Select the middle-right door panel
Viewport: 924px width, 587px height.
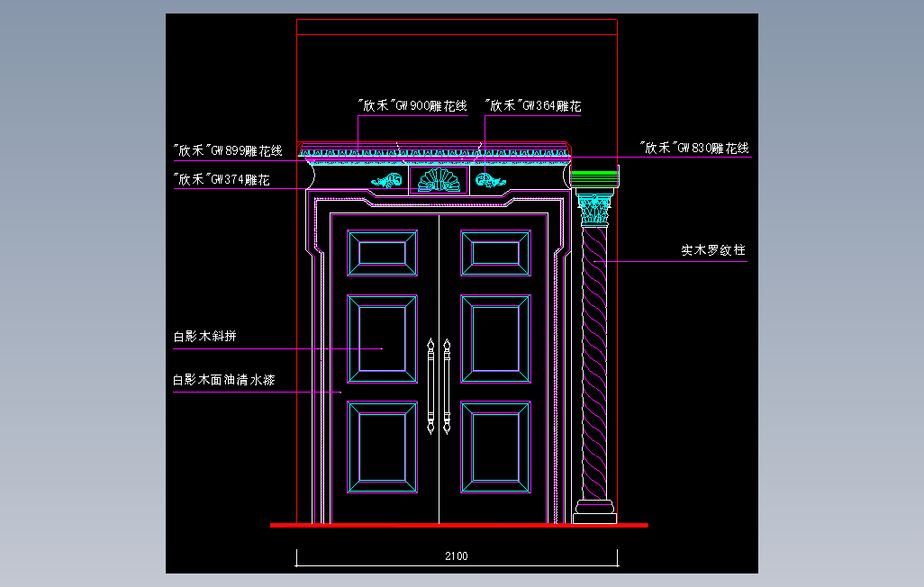(495, 339)
